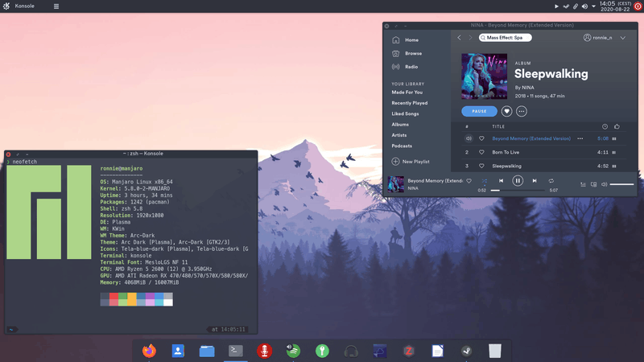Select the Beyond Memory (Extended Version) title

pyautogui.click(x=531, y=138)
